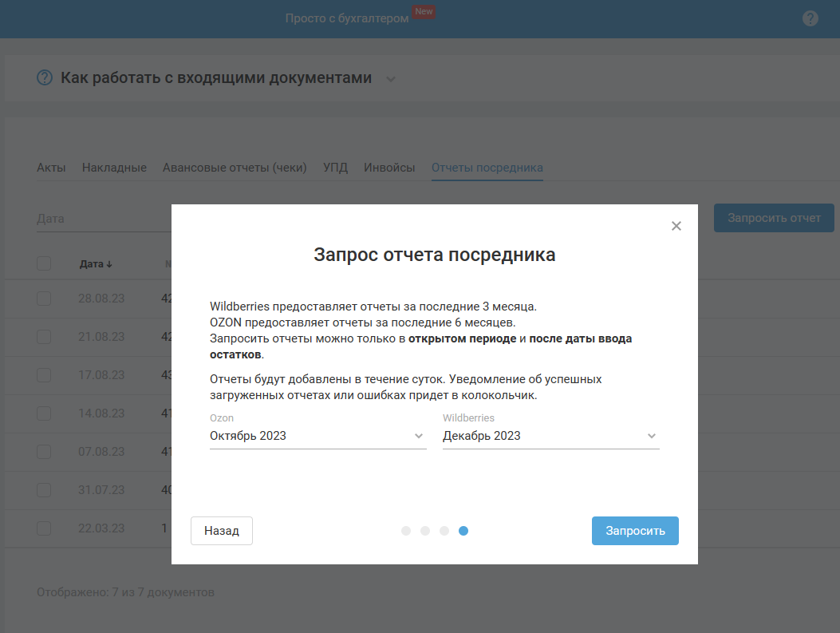Sort by the Дата column header
Image resolution: width=840 pixels, height=633 pixels.
coord(96,263)
